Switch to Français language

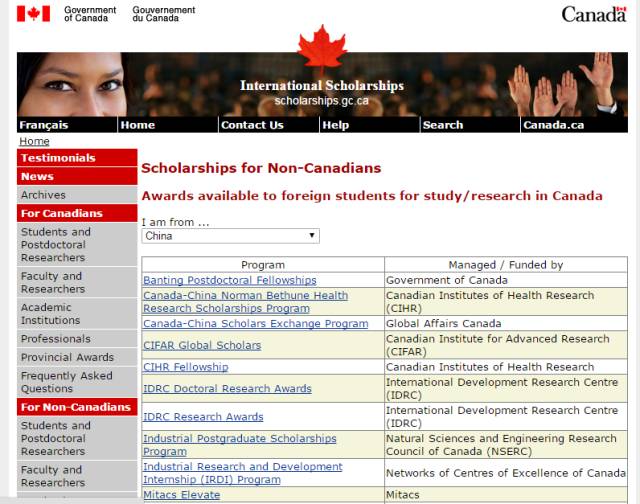coord(67,125)
